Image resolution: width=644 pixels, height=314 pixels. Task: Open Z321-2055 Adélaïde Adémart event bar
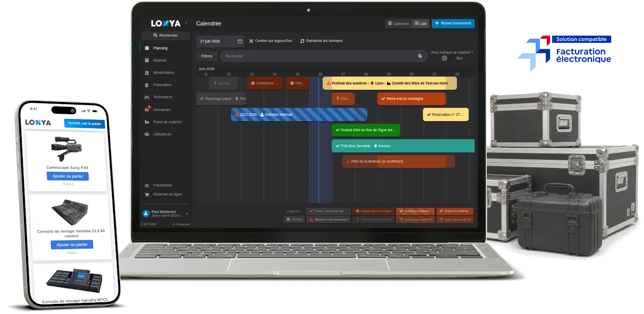(299, 114)
